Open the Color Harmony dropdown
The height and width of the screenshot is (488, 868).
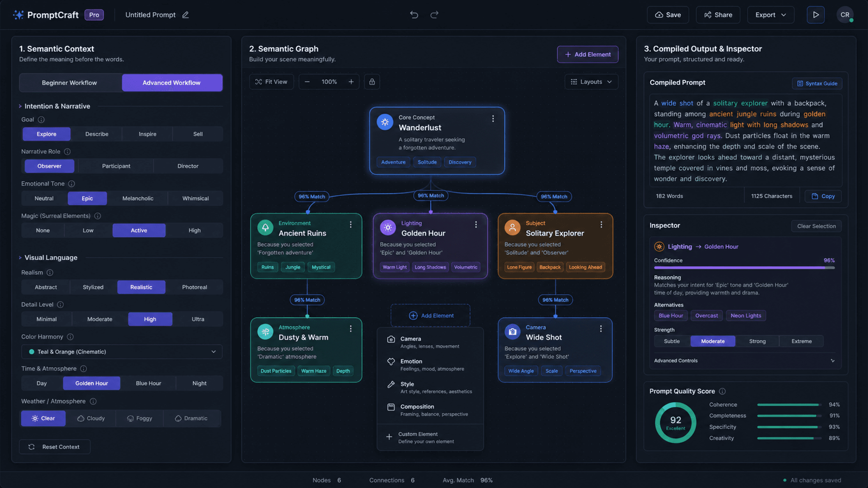[122, 352]
